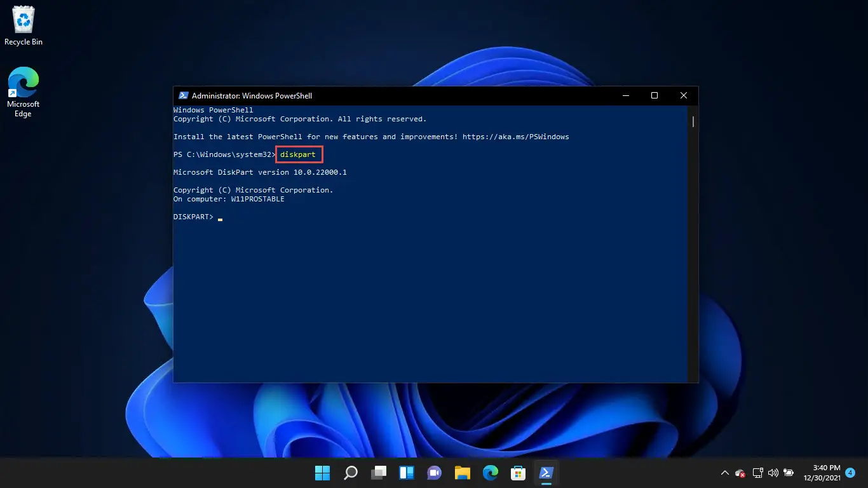Open Microsoft Store from the taskbar
Screen dimensions: 868x488
tap(519, 473)
